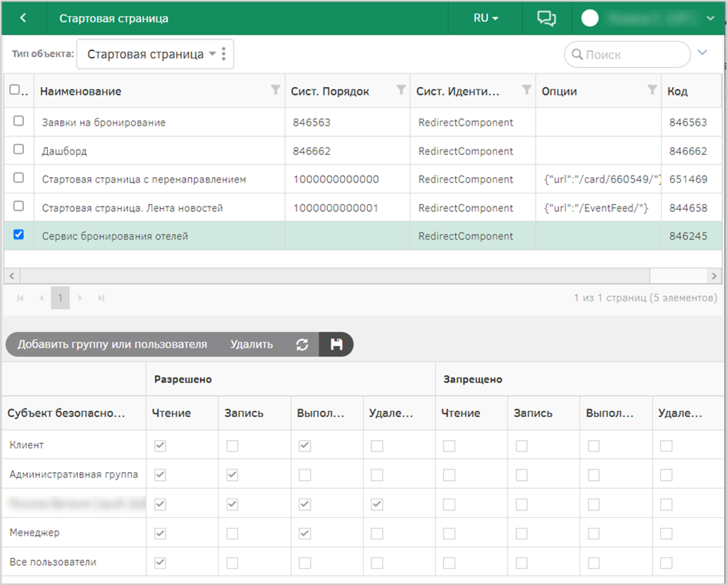
Task: Refresh the permissions list
Action: [302, 344]
